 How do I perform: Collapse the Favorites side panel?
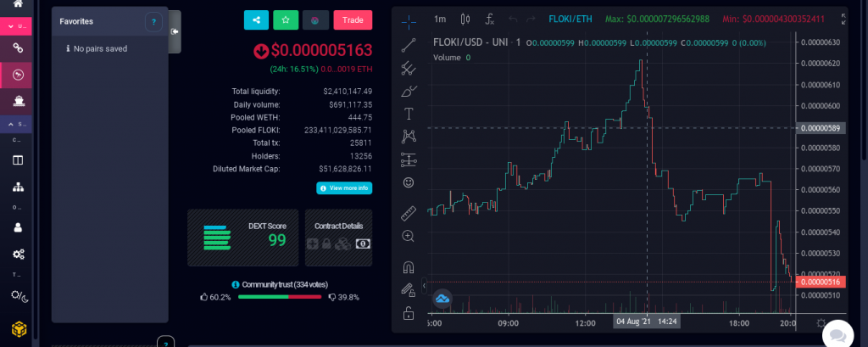pos(175,31)
